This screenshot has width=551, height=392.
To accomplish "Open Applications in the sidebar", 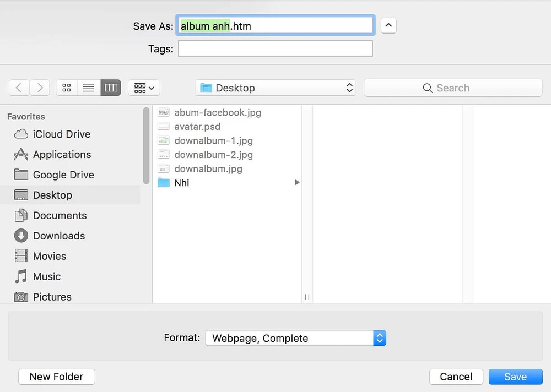I will [x=62, y=155].
